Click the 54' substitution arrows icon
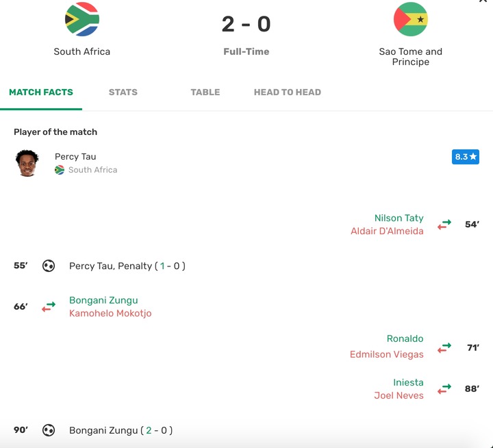The width and height of the screenshot is (493, 448). pos(444,225)
